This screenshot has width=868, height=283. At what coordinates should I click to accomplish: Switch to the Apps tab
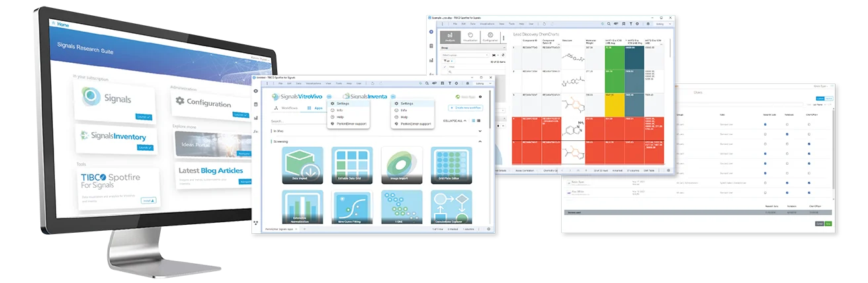[315, 107]
